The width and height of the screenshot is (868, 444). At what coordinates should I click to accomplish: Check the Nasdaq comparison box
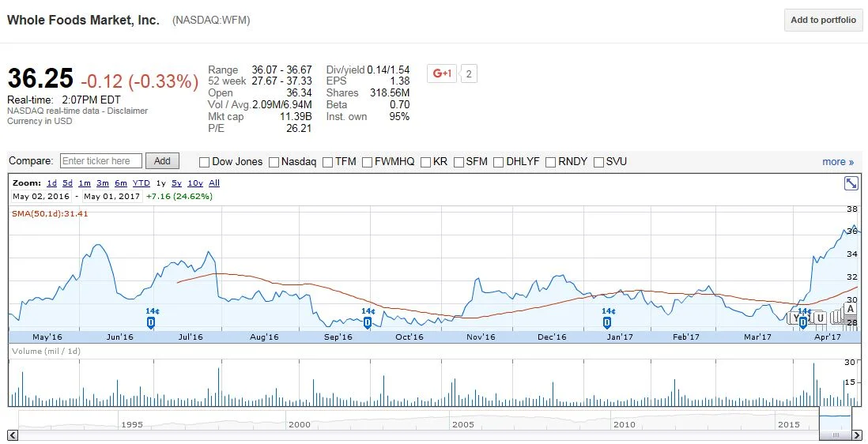[274, 162]
